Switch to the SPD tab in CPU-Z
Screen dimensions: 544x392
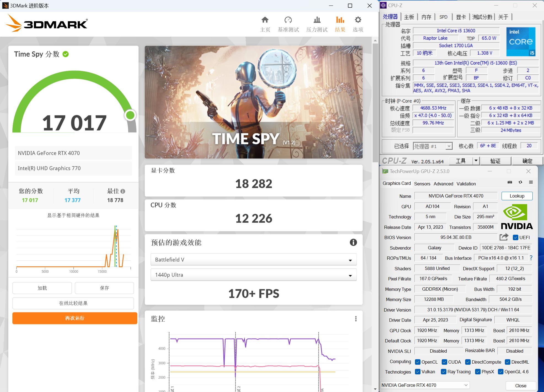[444, 17]
